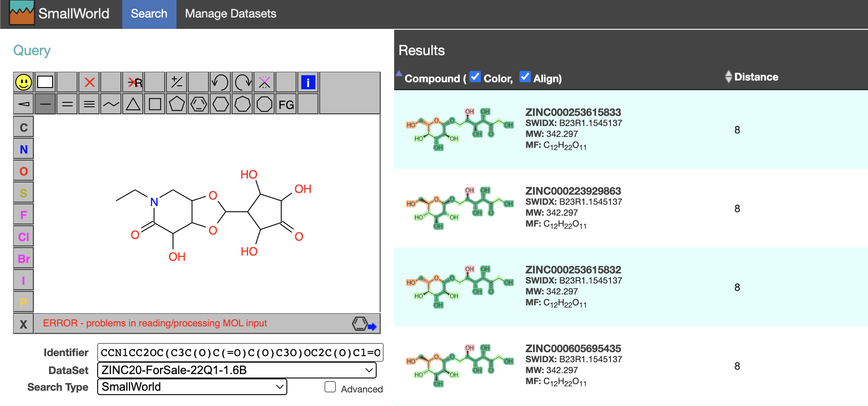This screenshot has width=868, height=406.
Task: Open the Search tab
Action: coord(149,14)
